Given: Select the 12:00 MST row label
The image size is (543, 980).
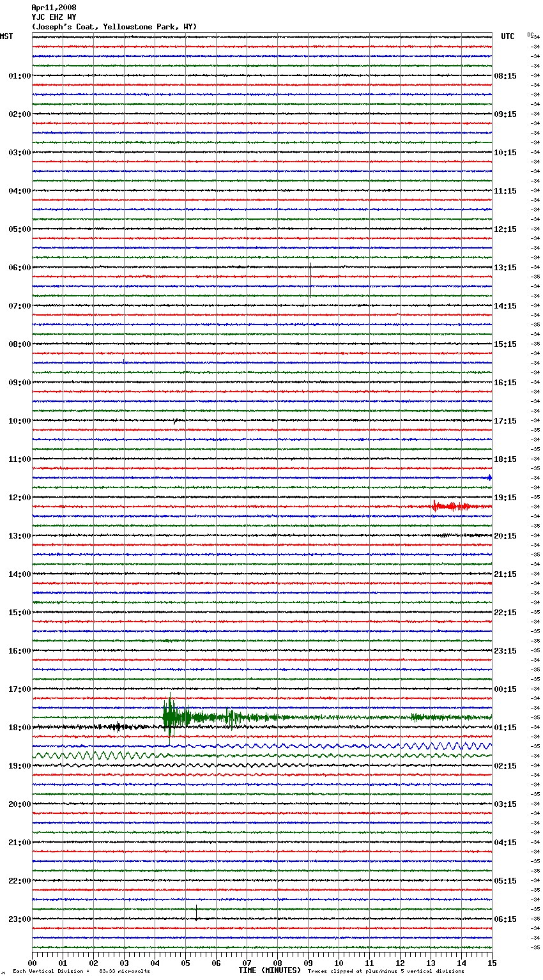Looking at the screenshot, I should pyautogui.click(x=20, y=498).
